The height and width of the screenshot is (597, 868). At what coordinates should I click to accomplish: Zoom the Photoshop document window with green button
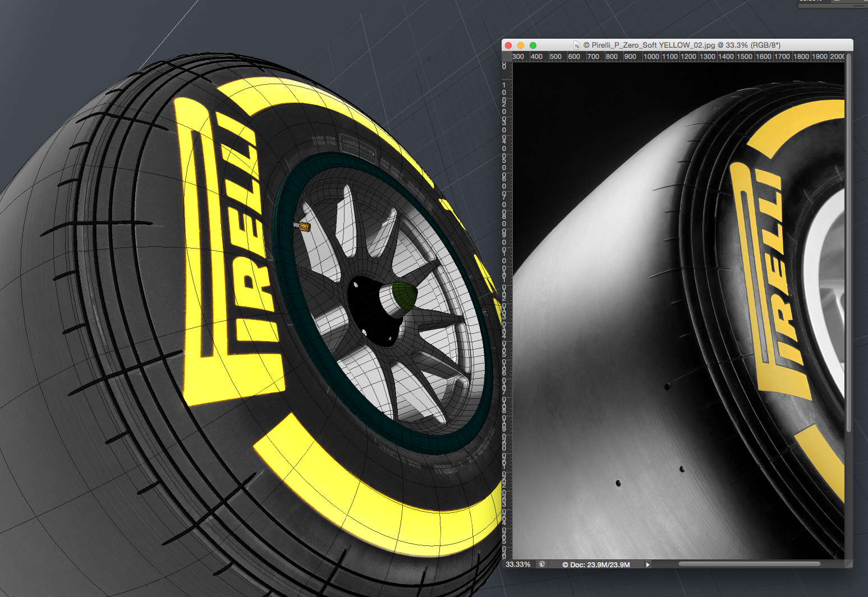[533, 45]
